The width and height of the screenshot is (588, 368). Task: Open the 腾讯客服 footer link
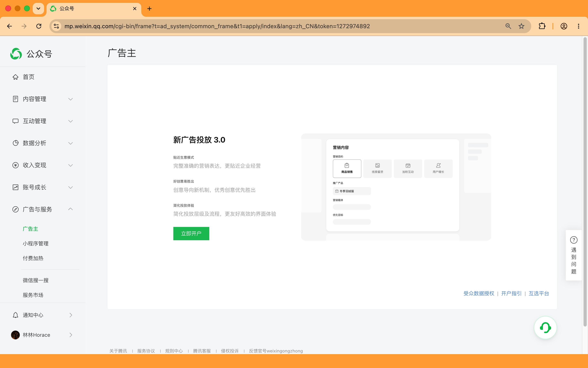pyautogui.click(x=202, y=351)
